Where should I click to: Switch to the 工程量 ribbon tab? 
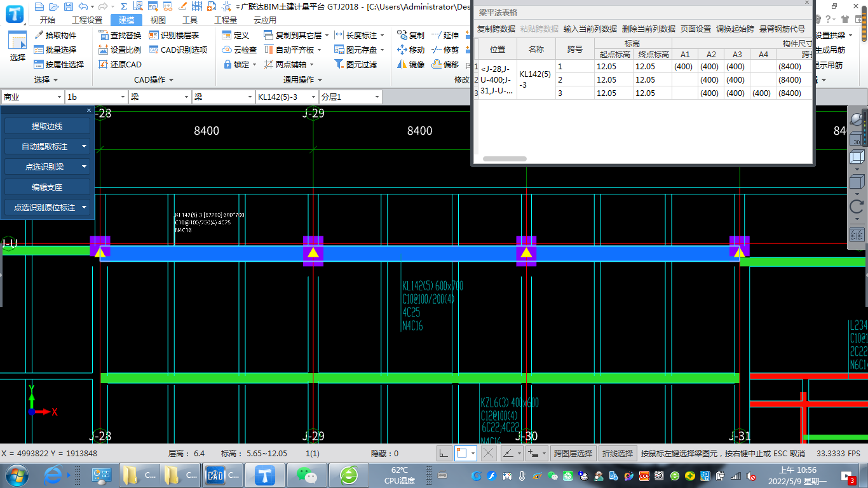(x=226, y=20)
